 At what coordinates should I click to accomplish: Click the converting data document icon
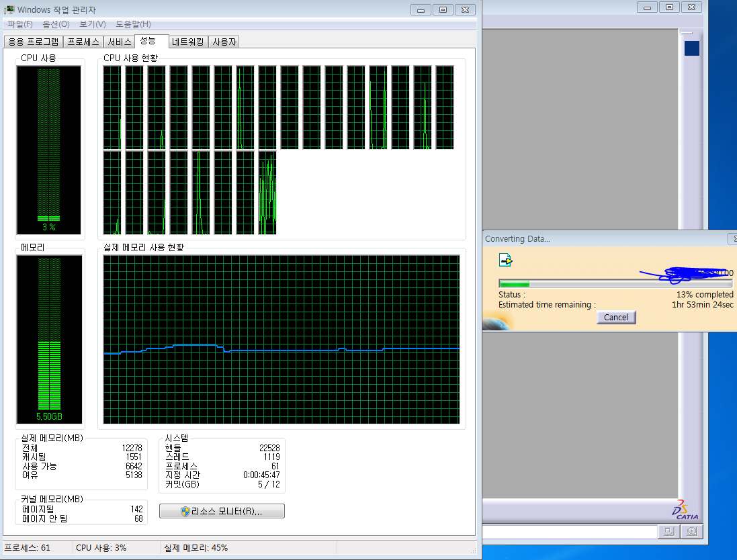click(506, 260)
